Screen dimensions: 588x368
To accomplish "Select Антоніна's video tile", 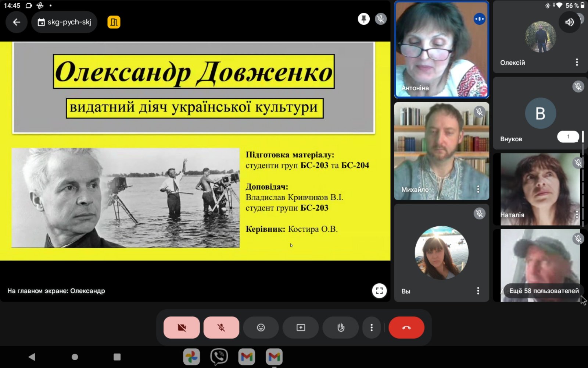I will (x=442, y=50).
